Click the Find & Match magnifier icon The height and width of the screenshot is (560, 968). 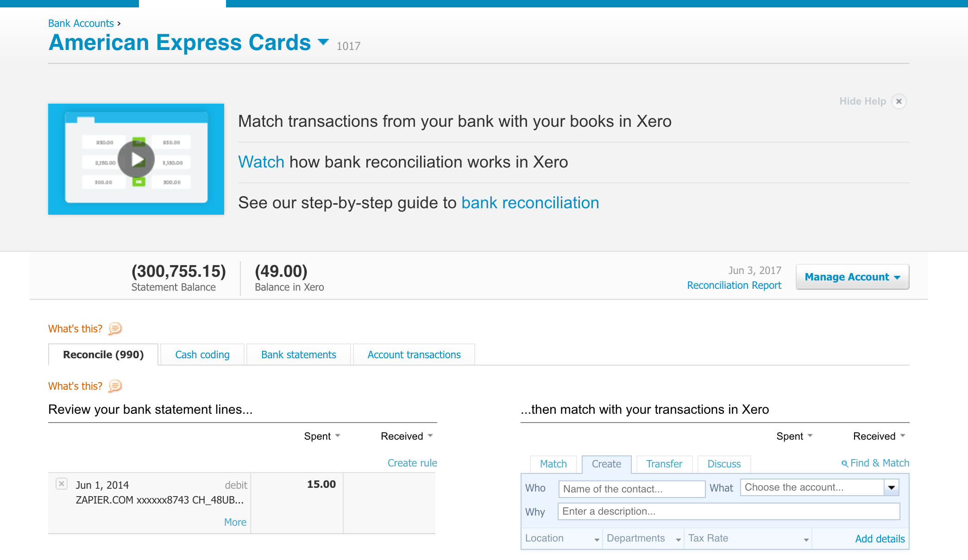coord(845,463)
